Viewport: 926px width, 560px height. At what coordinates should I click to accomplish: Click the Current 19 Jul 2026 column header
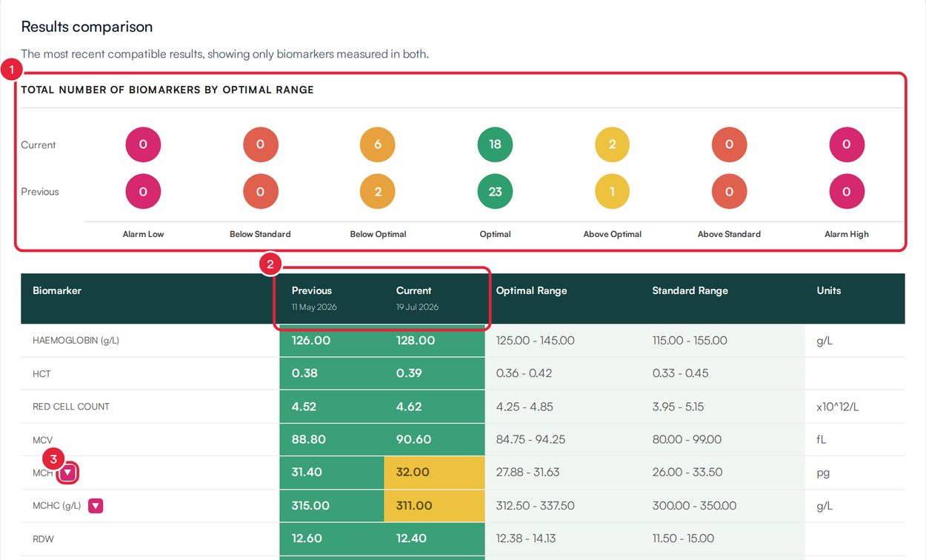[x=417, y=298]
